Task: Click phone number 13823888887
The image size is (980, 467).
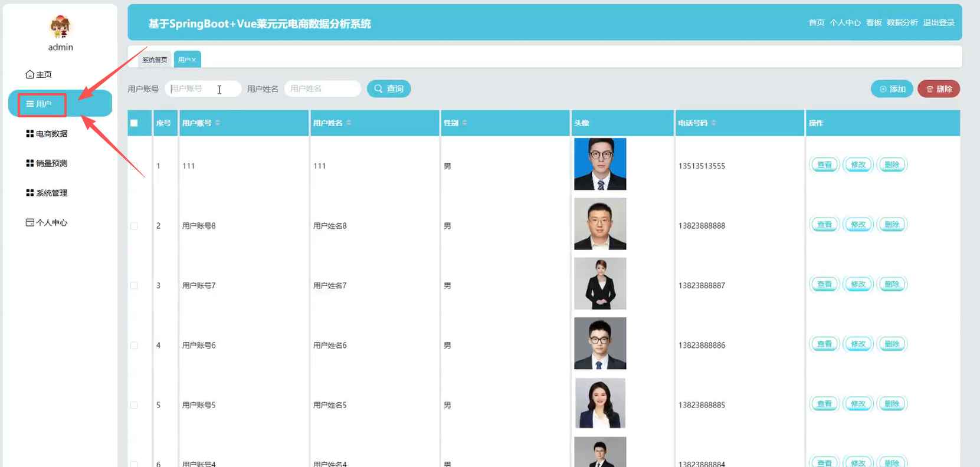Action: 702,285
